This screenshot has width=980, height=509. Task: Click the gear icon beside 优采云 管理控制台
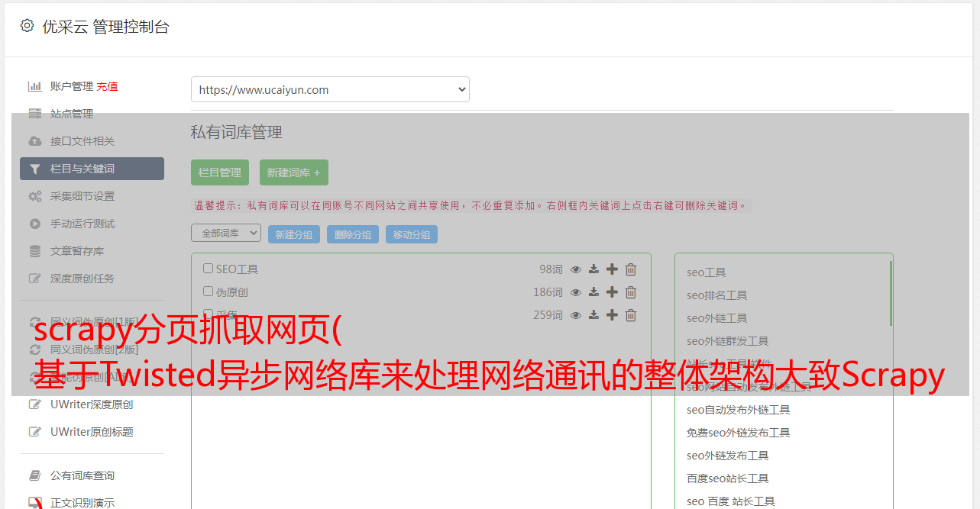pos(27,26)
